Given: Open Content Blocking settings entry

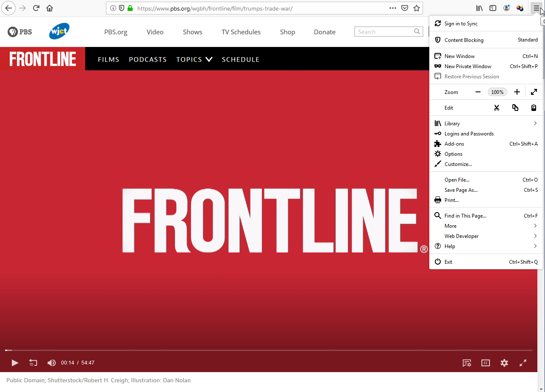Looking at the screenshot, I should tap(486, 40).
